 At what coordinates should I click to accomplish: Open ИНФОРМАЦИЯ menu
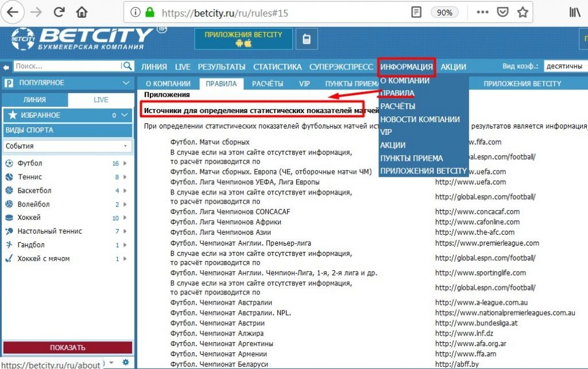click(x=407, y=67)
